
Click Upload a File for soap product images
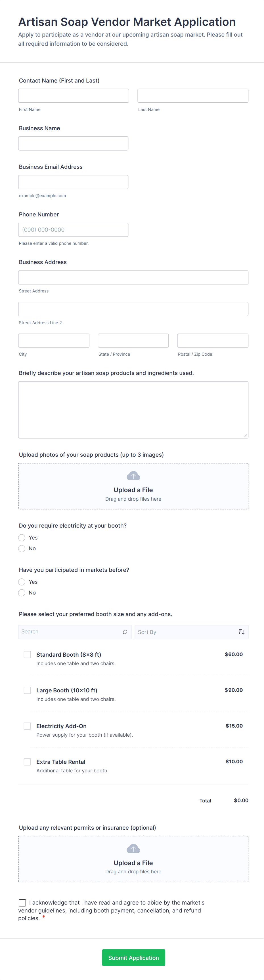pos(133,490)
